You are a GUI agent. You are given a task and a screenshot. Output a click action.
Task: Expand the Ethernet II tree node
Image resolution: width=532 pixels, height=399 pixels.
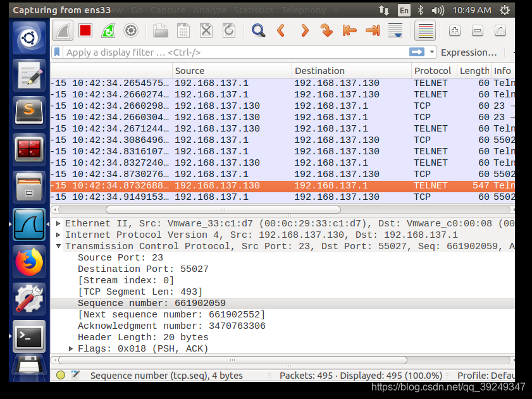click(58, 223)
